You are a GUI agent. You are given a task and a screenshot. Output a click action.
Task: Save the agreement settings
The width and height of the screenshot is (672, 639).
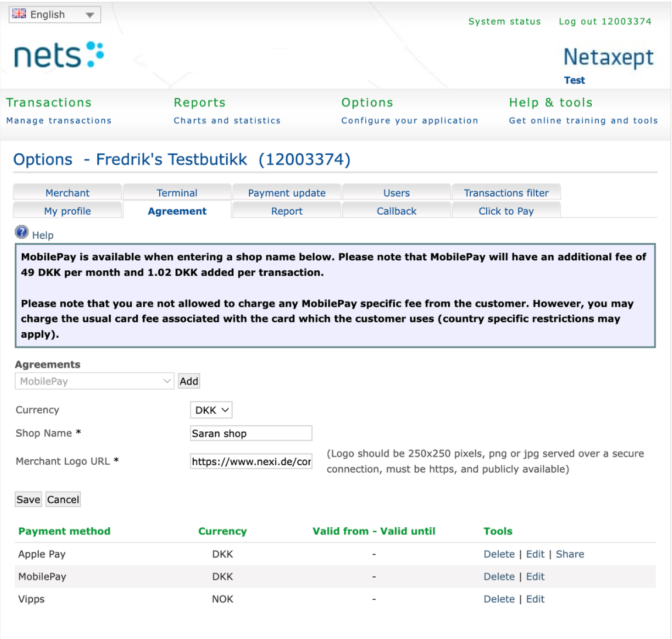pos(28,499)
